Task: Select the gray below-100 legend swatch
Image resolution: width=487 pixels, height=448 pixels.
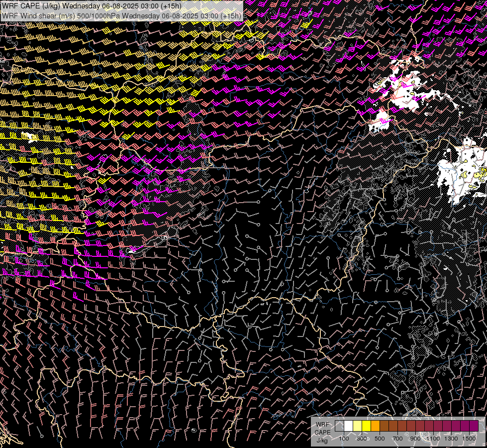Action: (x=339, y=426)
